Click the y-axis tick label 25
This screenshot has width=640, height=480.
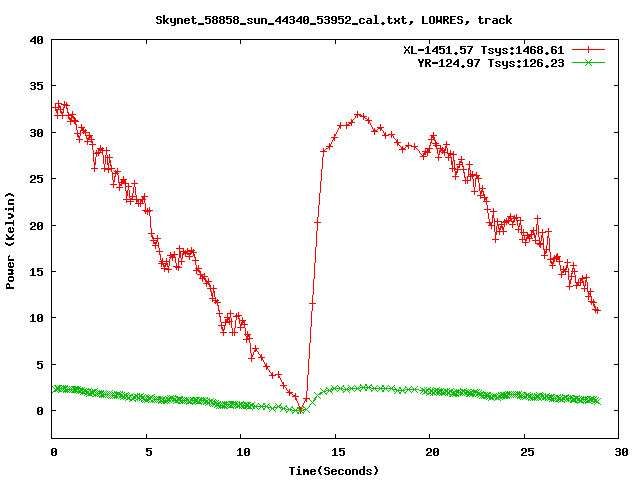coord(36,179)
